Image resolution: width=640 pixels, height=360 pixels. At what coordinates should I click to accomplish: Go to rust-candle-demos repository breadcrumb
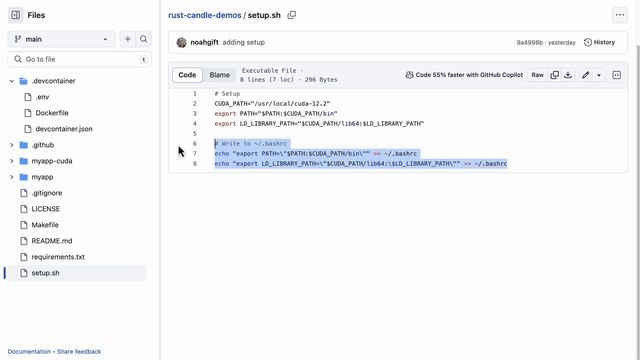tap(204, 15)
